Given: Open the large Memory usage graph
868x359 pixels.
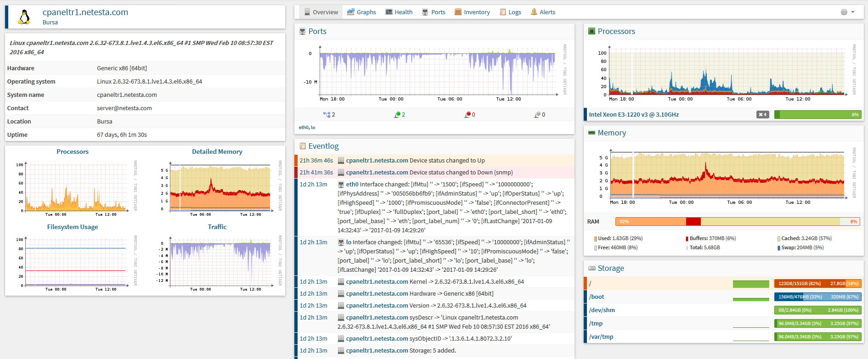Looking at the screenshot, I should click(723, 176).
